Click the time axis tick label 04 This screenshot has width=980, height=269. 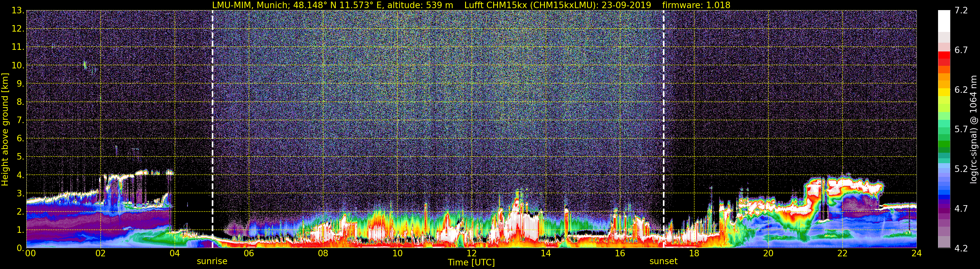pos(174,253)
